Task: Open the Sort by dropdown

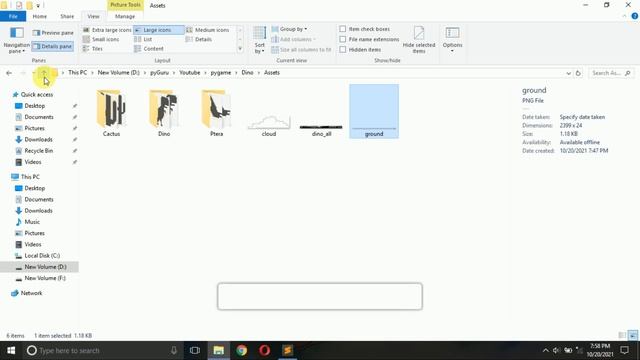Action: 260,40
